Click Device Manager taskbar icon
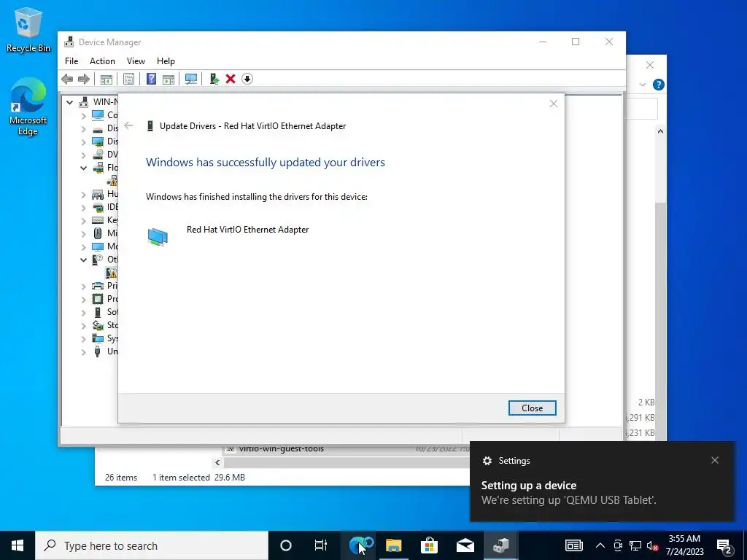 pyautogui.click(x=500, y=545)
